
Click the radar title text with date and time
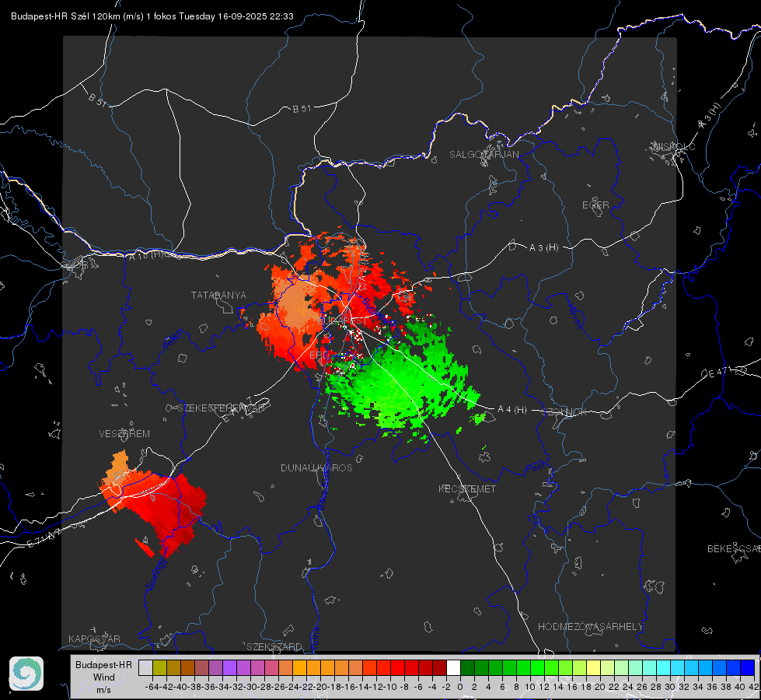pyautogui.click(x=152, y=16)
